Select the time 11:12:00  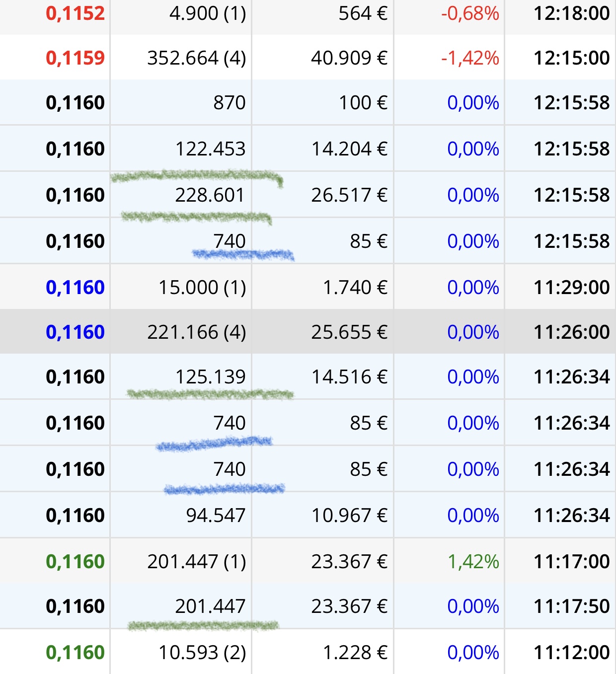[x=572, y=653]
